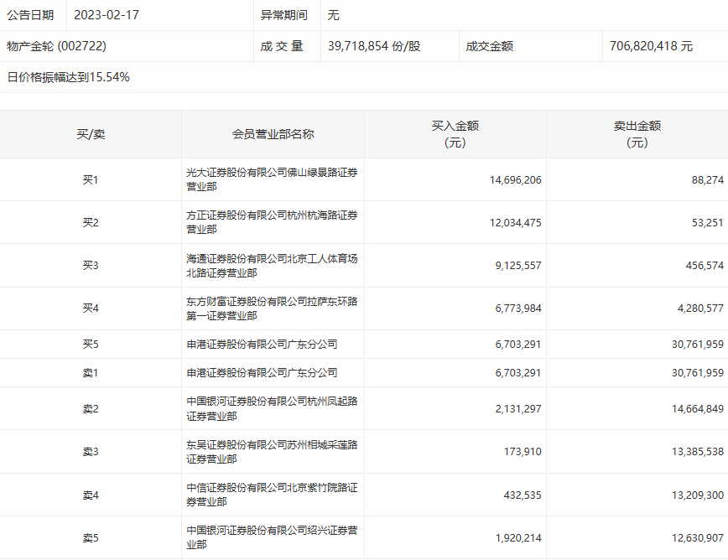This screenshot has width=728, height=560.
Task: Click the 成交金额 label
Action: pyautogui.click(x=489, y=46)
